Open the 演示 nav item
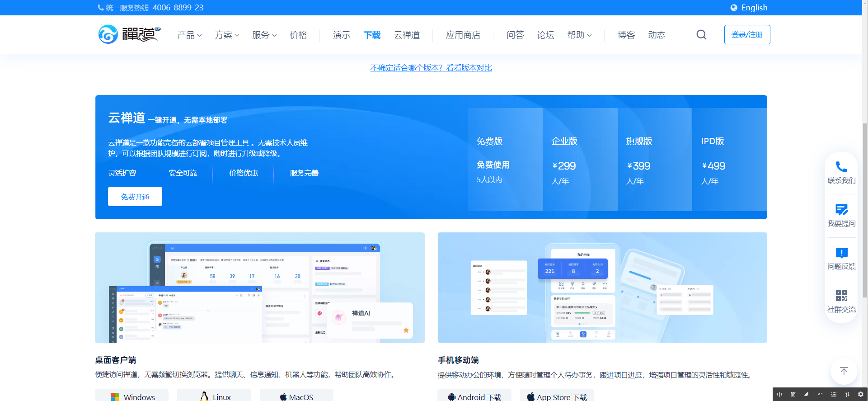Screen dimensions: 868x401 pyautogui.click(x=342, y=35)
